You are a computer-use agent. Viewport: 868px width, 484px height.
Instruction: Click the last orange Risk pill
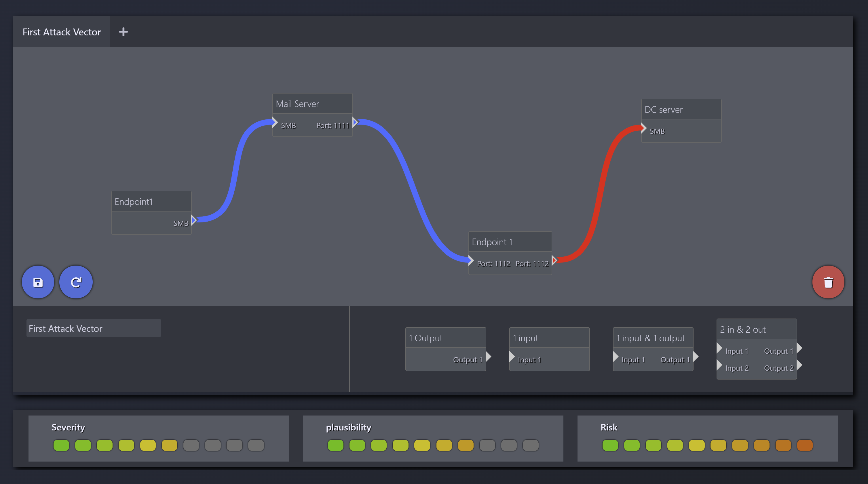point(805,445)
